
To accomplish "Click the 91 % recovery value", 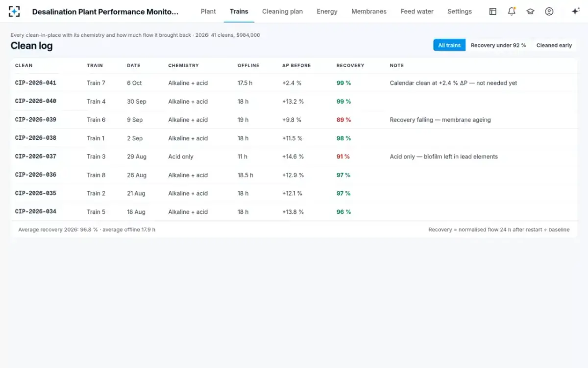I will point(343,157).
